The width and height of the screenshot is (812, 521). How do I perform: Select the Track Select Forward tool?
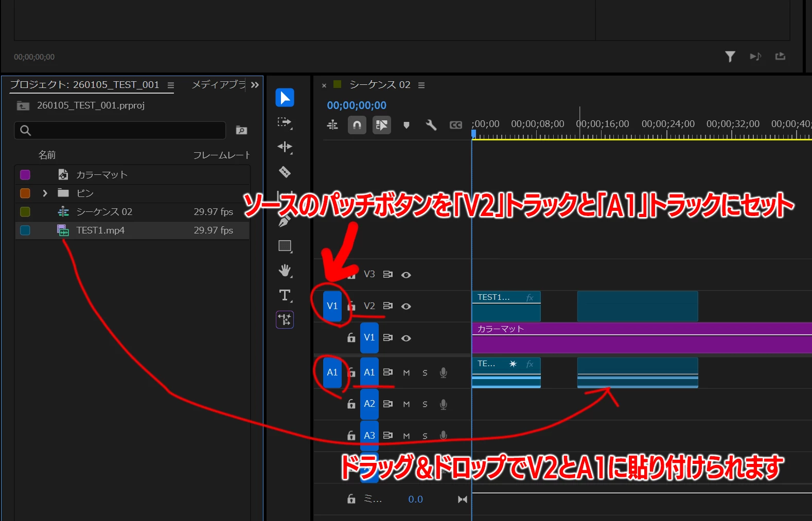pyautogui.click(x=285, y=122)
